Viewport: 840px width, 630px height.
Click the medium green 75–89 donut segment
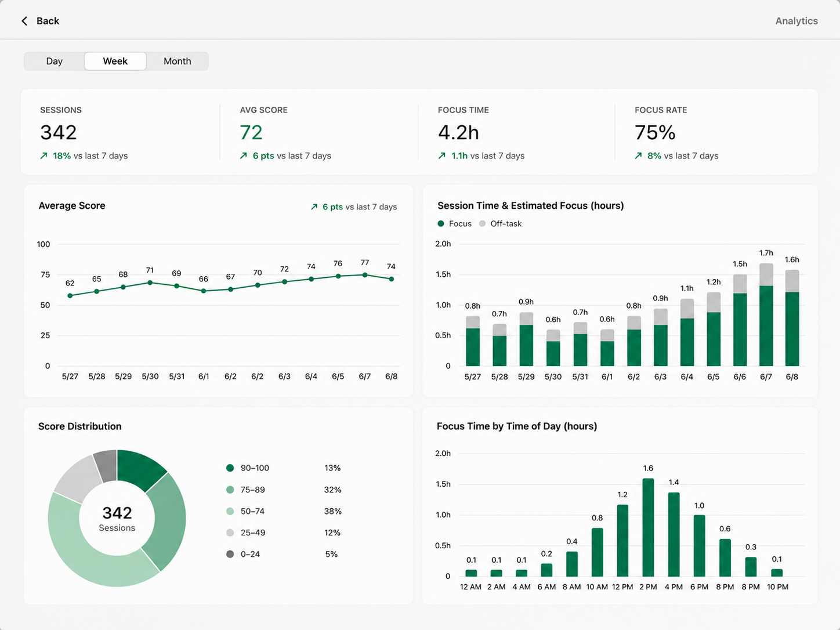(x=168, y=522)
